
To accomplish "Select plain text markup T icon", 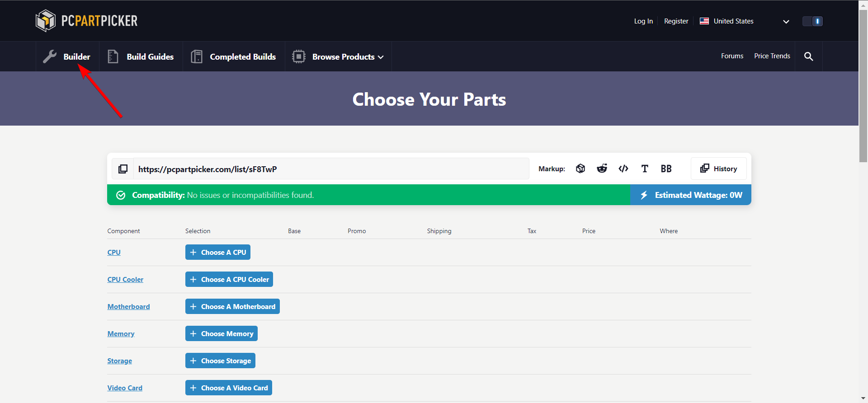I will coord(645,169).
